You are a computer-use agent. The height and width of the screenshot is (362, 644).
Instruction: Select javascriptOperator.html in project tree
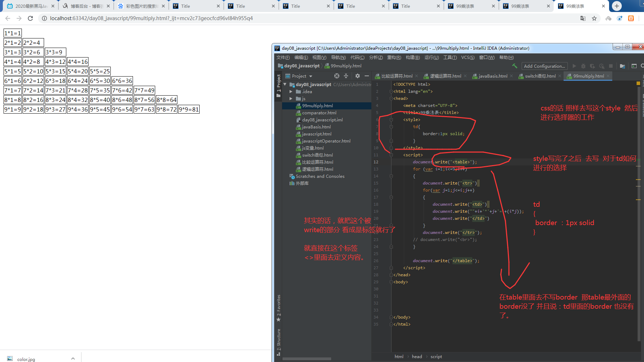(326, 141)
